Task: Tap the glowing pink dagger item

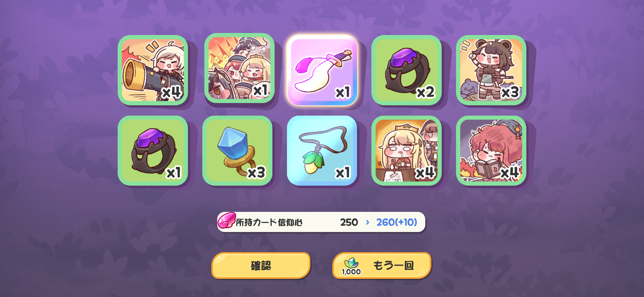Action: point(322,70)
